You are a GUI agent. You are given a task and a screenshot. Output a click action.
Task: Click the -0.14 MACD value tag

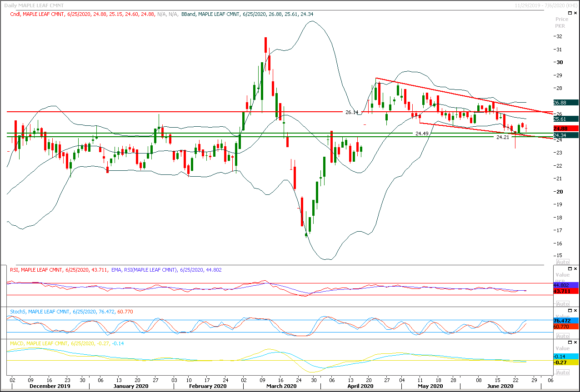[565, 357]
